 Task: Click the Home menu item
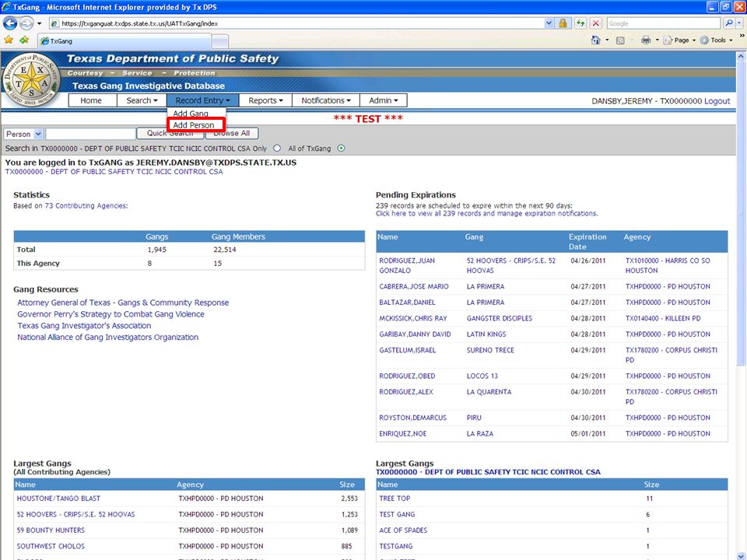pyautogui.click(x=91, y=100)
